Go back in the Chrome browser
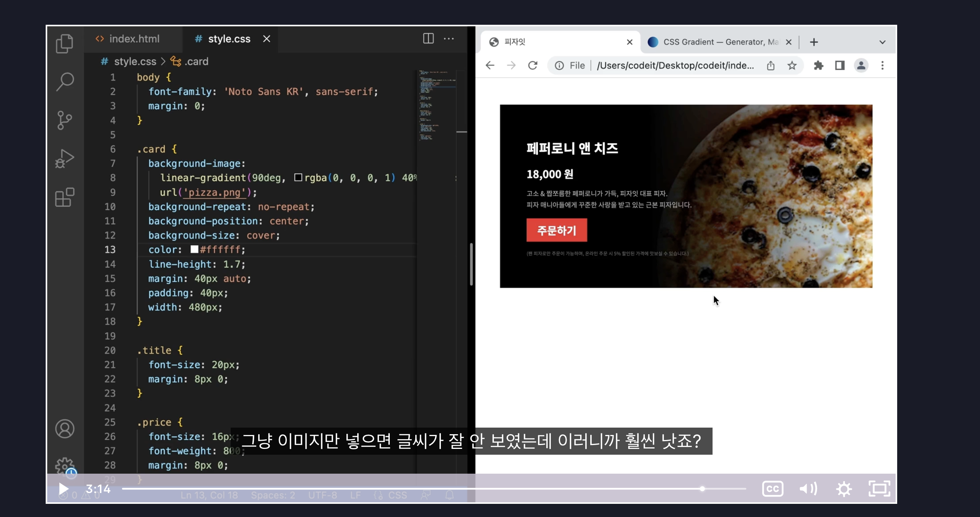 coord(490,65)
